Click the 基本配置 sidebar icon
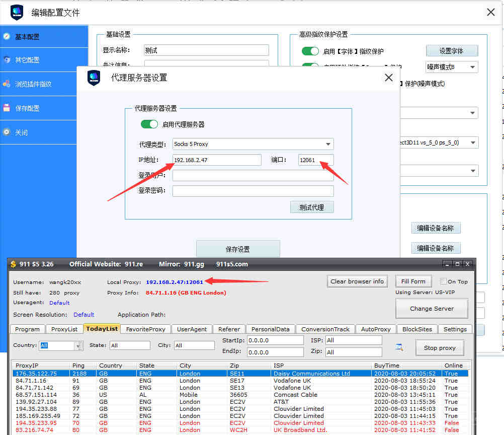The height and width of the screenshot is (435, 504). [x=7, y=36]
